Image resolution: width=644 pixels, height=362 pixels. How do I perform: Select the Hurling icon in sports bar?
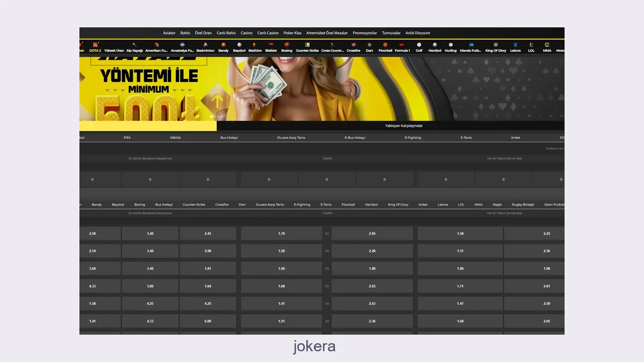pyautogui.click(x=450, y=45)
